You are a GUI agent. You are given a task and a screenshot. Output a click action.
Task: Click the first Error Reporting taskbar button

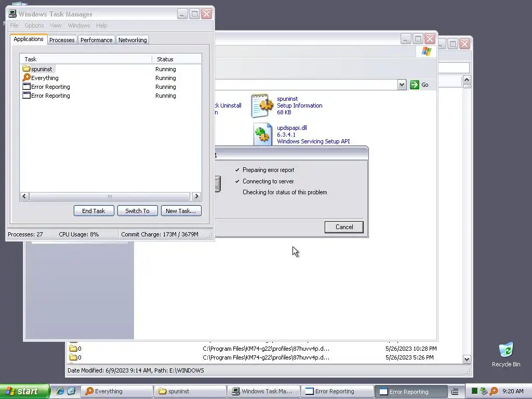click(x=337, y=391)
